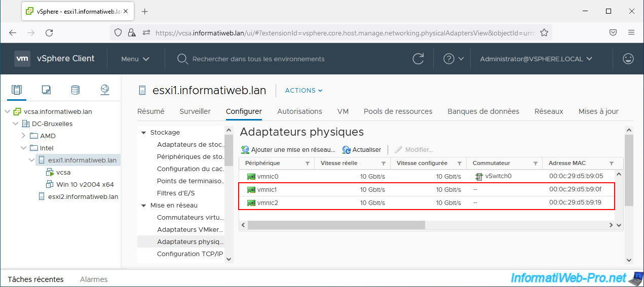This screenshot has width=644, height=287.
Task: Open the Firefox hamburger application menu
Action: tap(631, 32)
